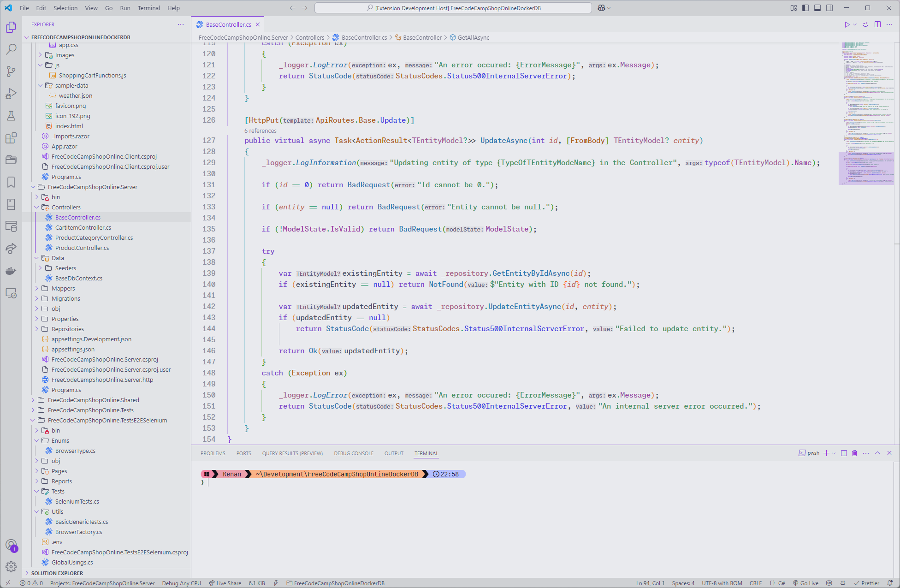This screenshot has width=900, height=588.
Task: Click the code minimap highlighted region
Action: tap(866, 168)
